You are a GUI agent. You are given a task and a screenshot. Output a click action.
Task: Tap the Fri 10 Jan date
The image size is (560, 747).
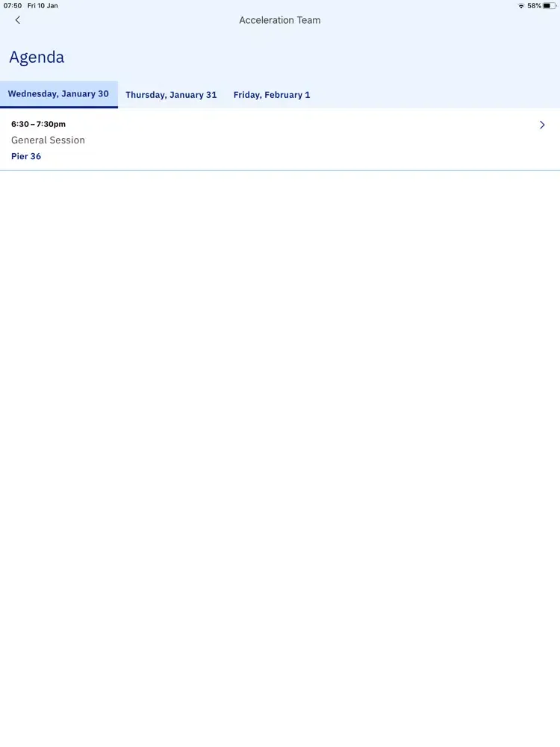[x=43, y=6]
